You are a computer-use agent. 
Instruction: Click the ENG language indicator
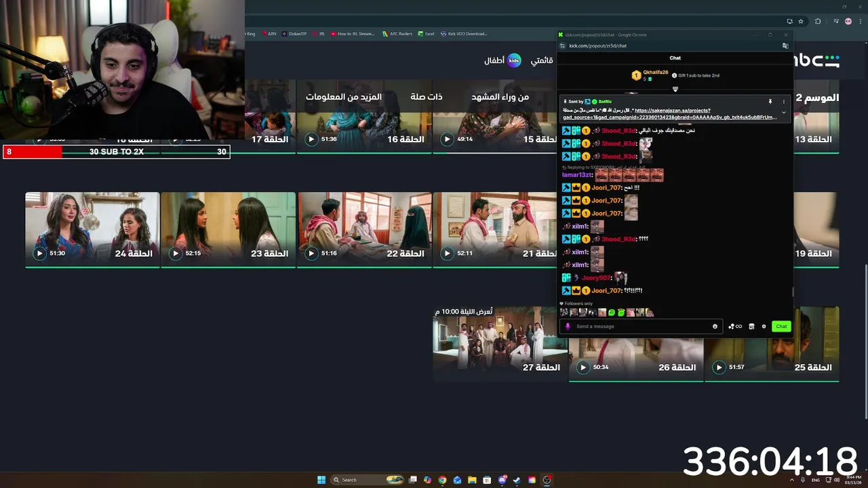point(815,480)
